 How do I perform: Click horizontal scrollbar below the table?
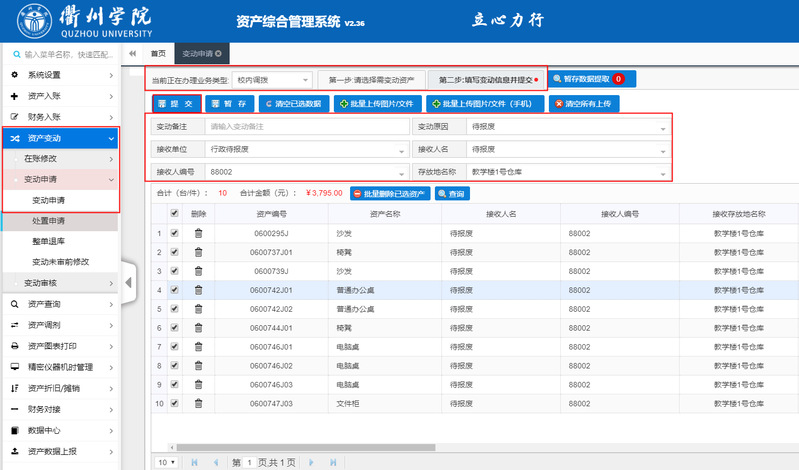point(305,448)
